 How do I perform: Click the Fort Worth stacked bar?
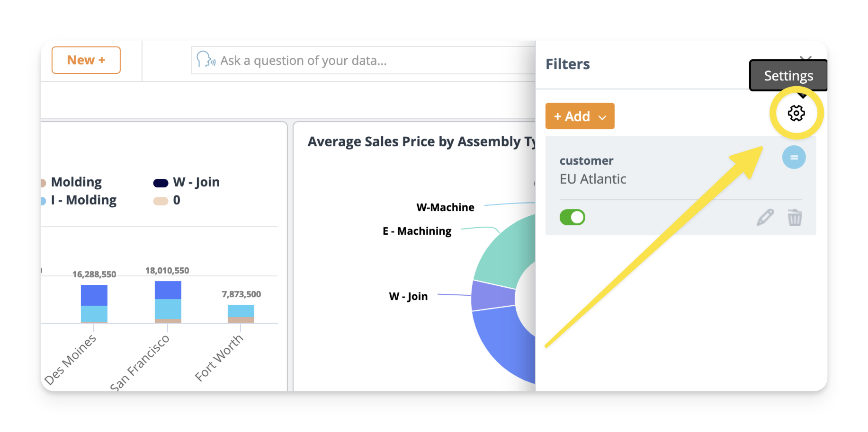click(241, 313)
